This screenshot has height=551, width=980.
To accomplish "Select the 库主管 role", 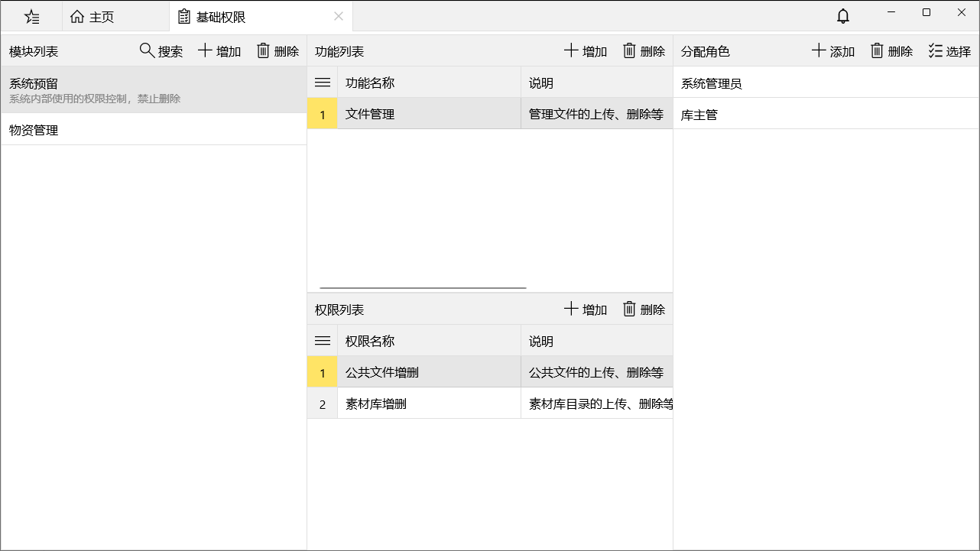I will click(826, 115).
